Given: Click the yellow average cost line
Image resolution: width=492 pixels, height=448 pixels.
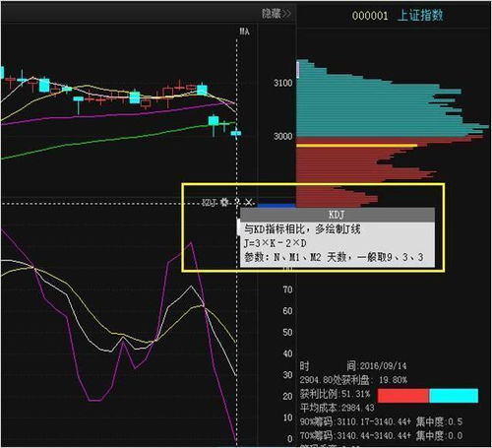Looking at the screenshot, I should pyautogui.click(x=357, y=146).
